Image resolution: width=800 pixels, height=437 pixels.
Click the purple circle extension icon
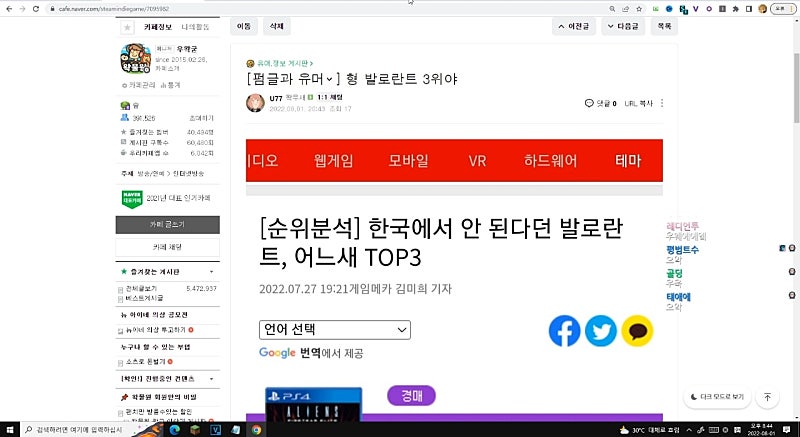709,9
